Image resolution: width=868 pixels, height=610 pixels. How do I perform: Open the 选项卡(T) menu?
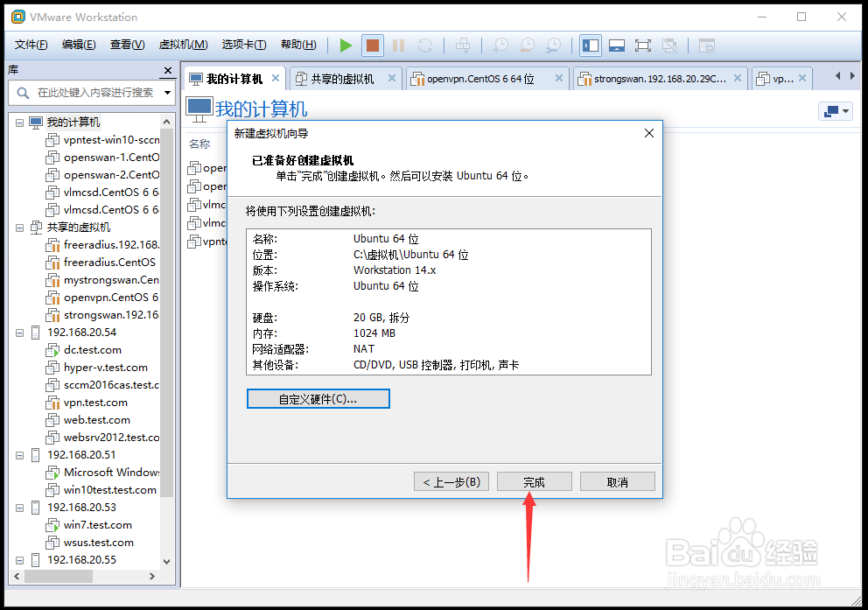[x=244, y=45]
